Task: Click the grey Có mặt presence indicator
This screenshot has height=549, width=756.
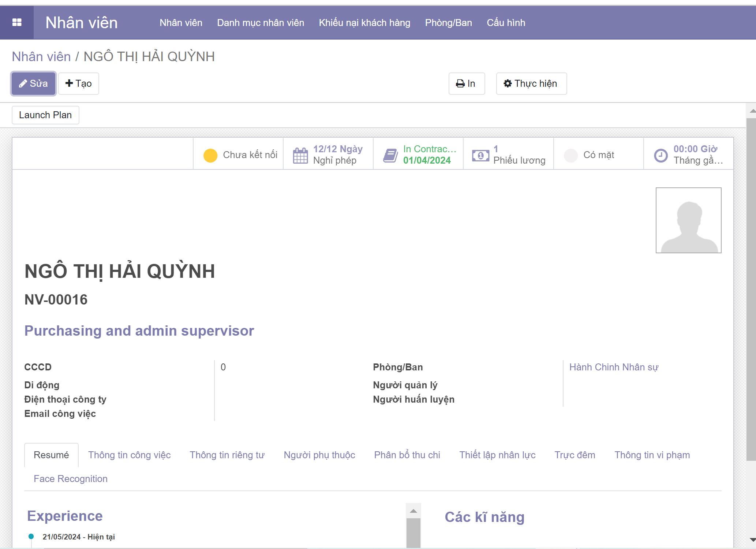Action: point(570,155)
